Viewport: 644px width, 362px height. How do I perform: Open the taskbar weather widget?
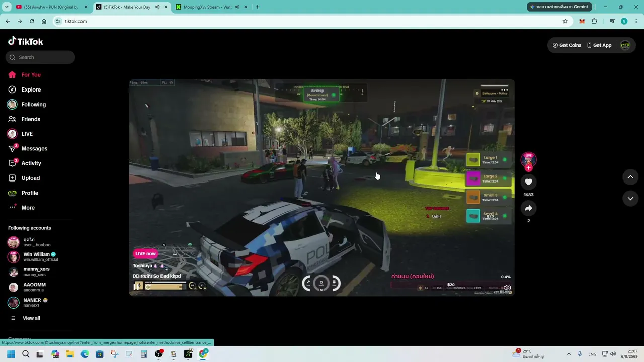[x=528, y=354]
